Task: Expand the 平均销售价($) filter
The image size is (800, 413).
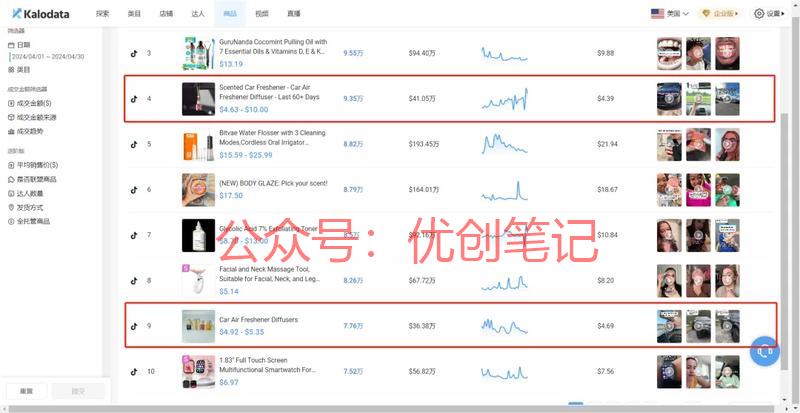Action: pos(33,165)
